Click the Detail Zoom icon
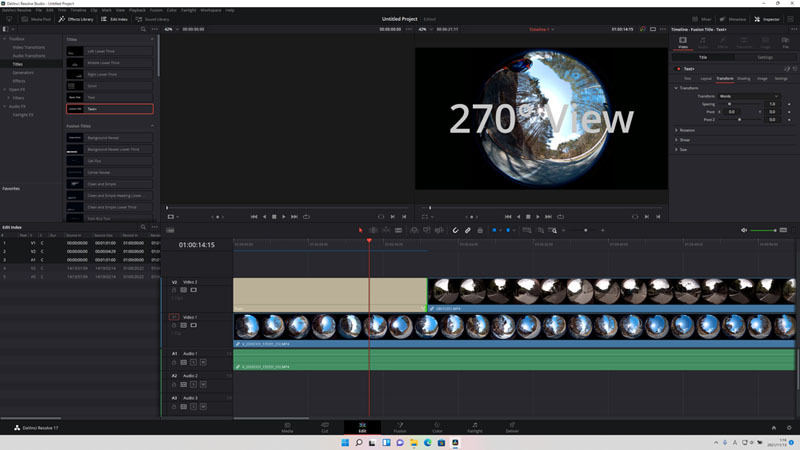 (540, 231)
